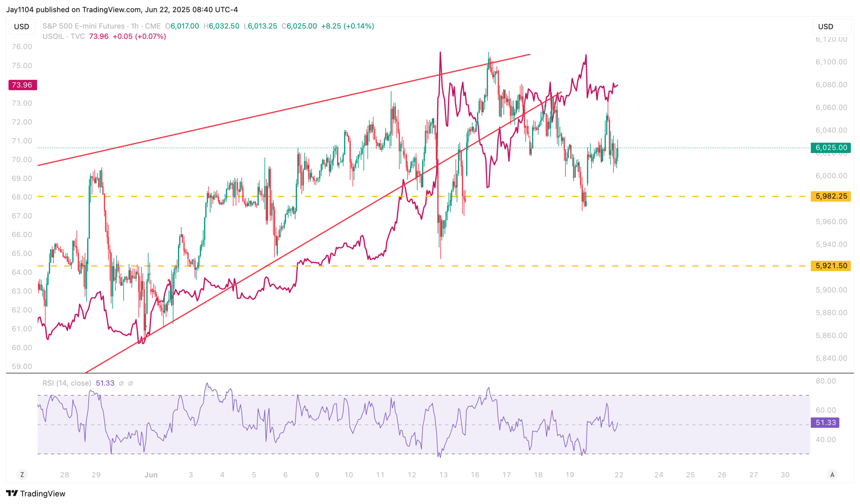Click the 22 date on the time axis

point(619,475)
